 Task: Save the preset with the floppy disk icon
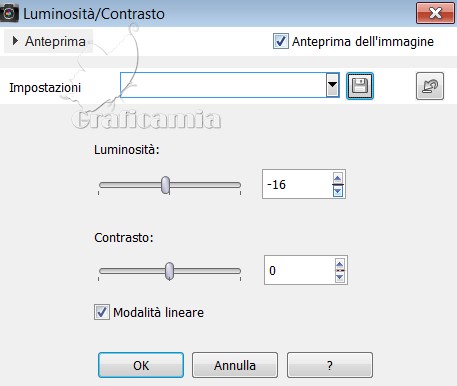coord(360,86)
